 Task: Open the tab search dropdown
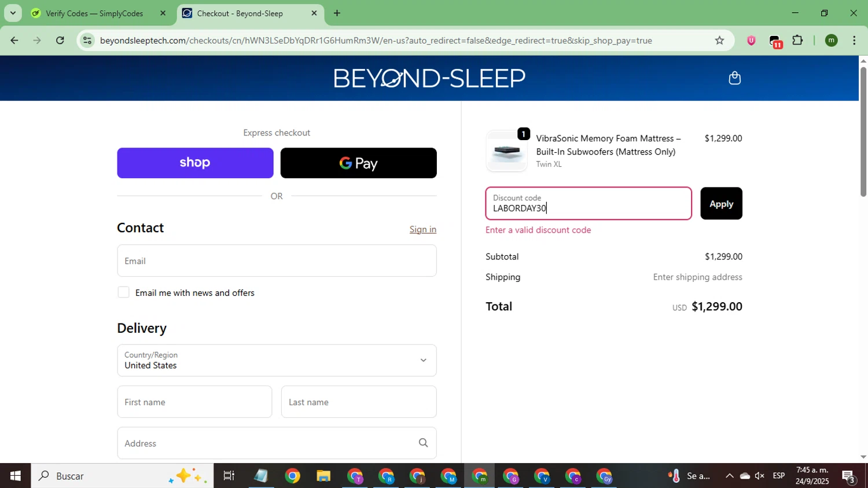(x=13, y=13)
